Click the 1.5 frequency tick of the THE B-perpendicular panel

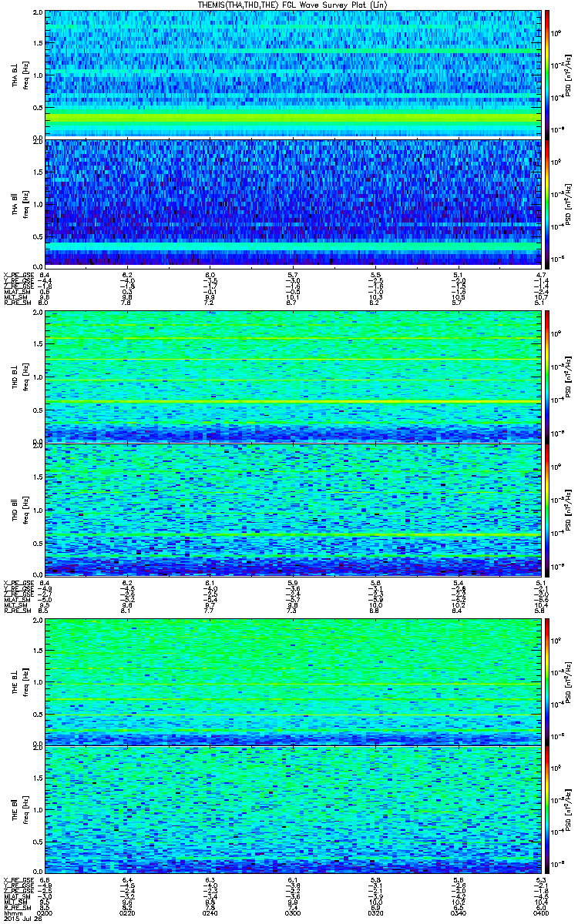click(x=39, y=651)
